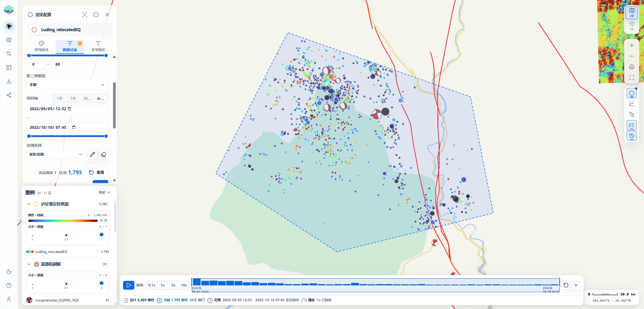Image resolution: width=644 pixels, height=309 pixels.
Task: Click the focus locate icon in panel header
Action: [85, 15]
